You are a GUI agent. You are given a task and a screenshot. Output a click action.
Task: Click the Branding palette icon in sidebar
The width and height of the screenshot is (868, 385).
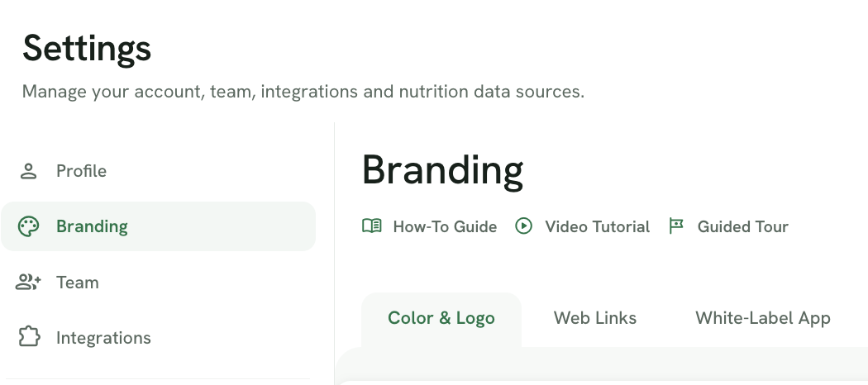(x=28, y=226)
